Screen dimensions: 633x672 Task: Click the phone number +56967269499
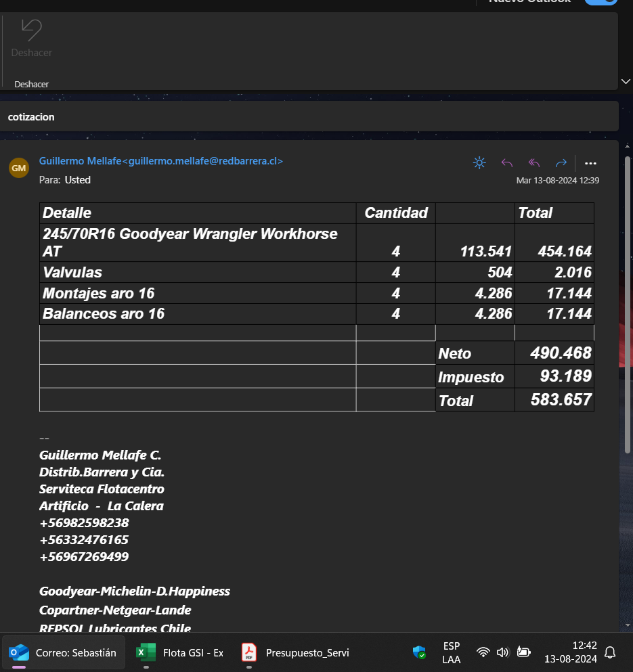click(x=84, y=557)
